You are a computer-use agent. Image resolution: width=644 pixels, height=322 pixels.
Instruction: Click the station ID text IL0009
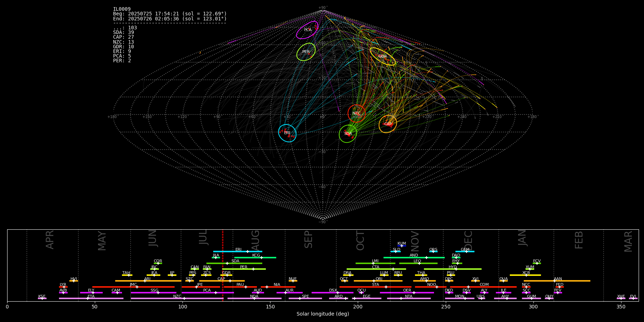(122, 9)
